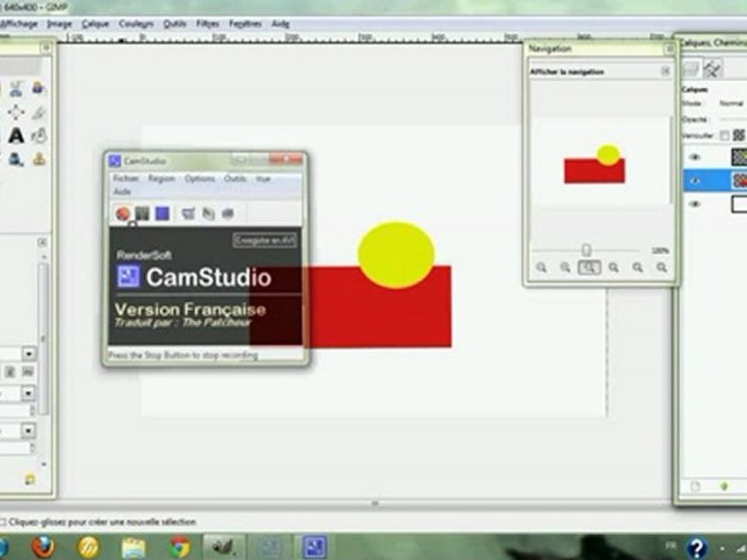Click the blue help question mark in tray
This screenshot has width=747, height=560.
coord(696,548)
